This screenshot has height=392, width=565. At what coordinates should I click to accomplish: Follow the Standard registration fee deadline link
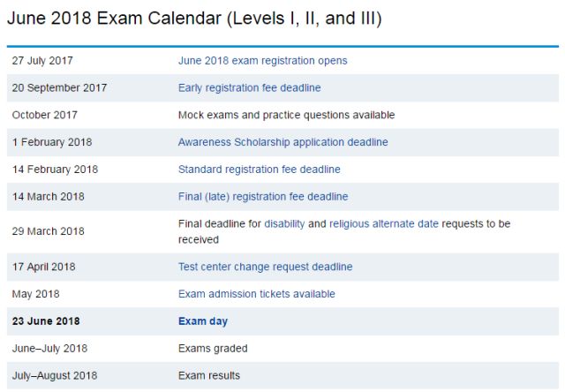point(259,170)
